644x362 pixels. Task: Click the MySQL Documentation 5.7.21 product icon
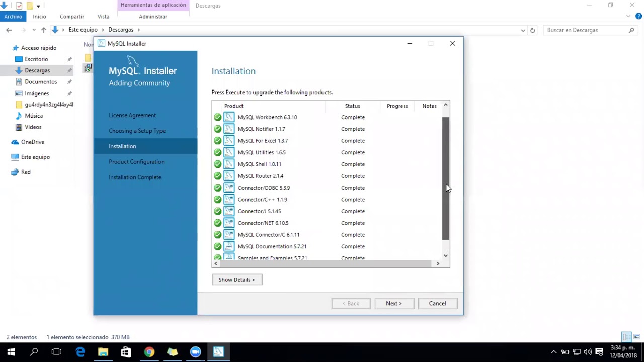[229, 246]
